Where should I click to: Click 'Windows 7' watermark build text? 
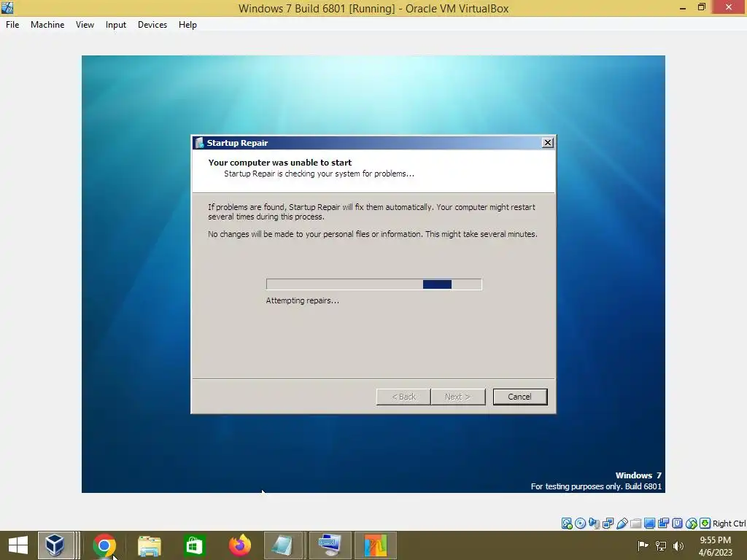[638, 475]
